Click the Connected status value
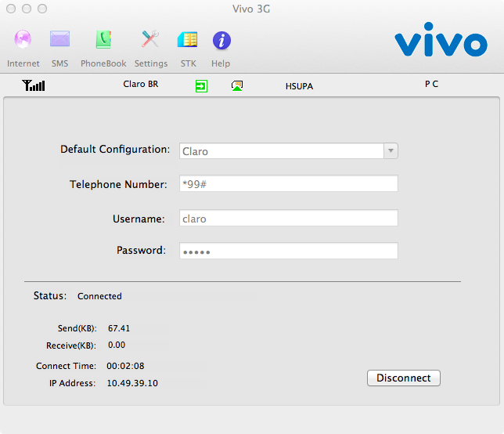 pos(99,296)
